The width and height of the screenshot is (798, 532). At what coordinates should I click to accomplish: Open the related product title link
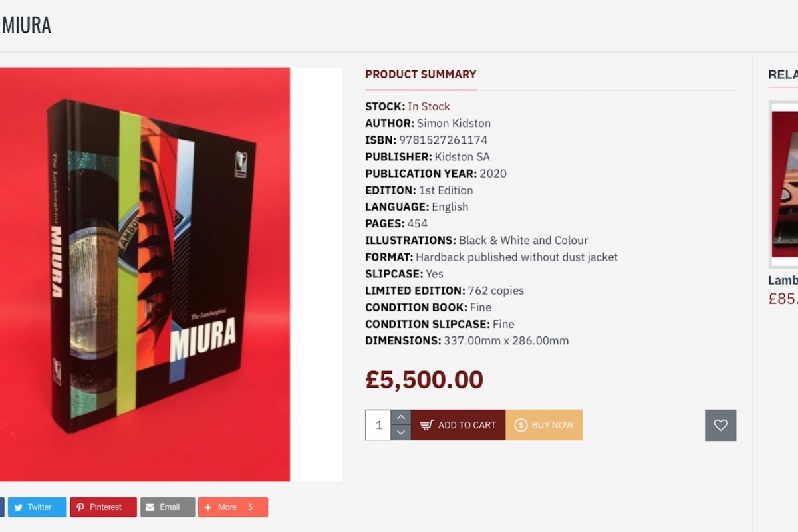[783, 280]
